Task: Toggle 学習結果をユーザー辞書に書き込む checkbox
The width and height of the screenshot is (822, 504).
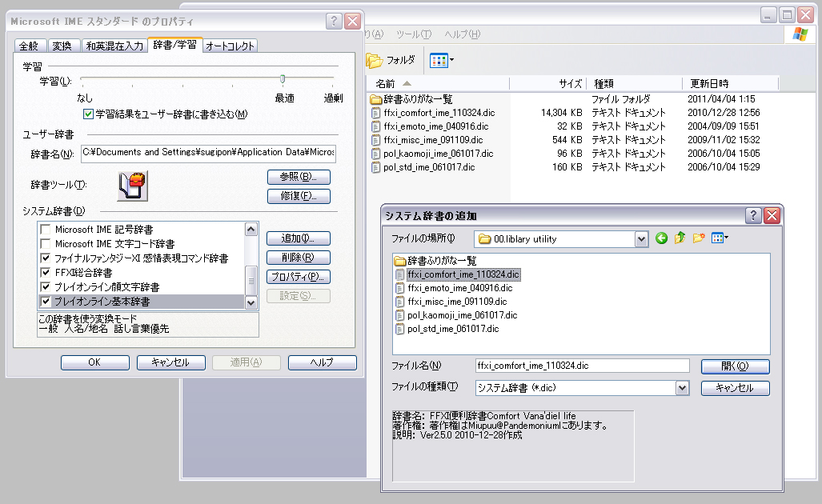Action: tap(88, 114)
